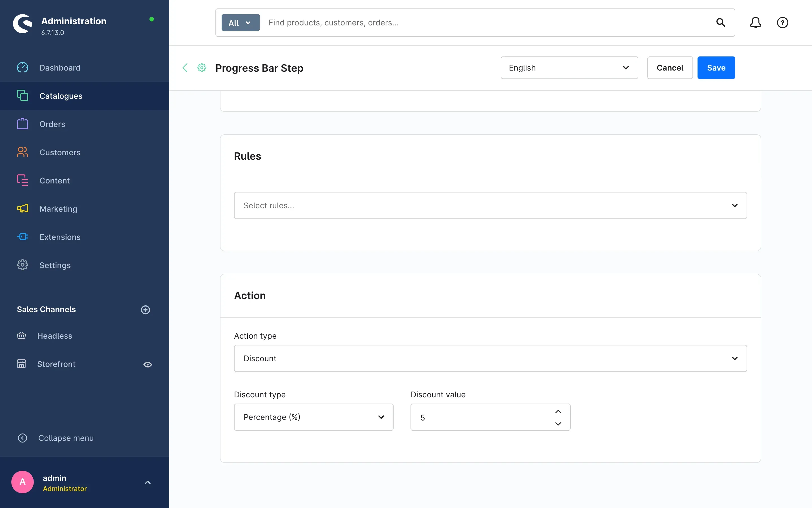Click the Content layout icon

tap(23, 180)
